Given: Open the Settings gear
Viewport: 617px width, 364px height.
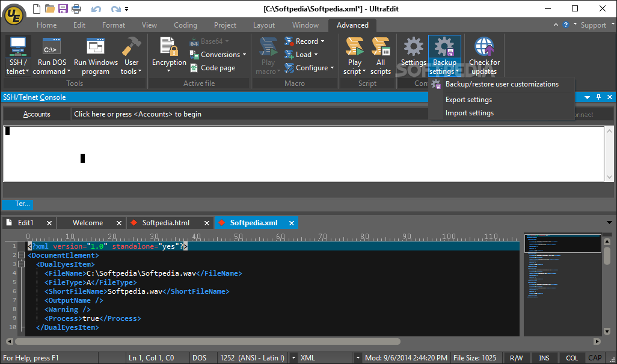Looking at the screenshot, I should 413,52.
